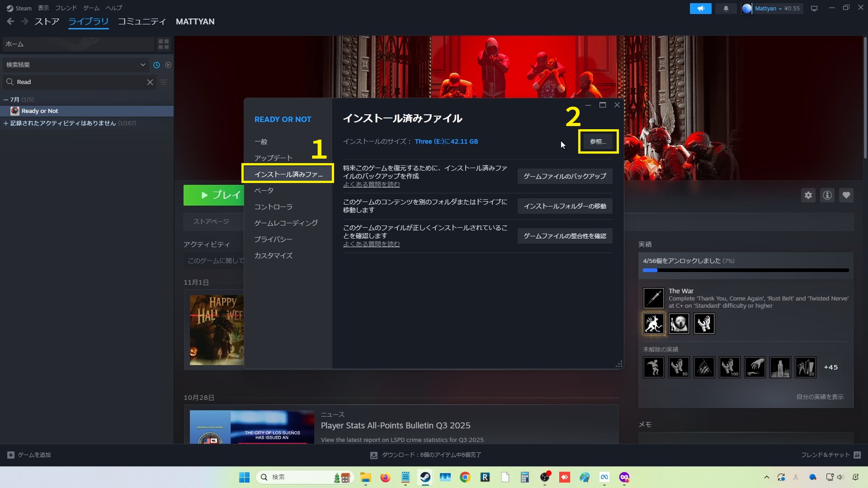The image size is (868, 488).
Task: Open Steam from the Windows taskbar
Action: (425, 477)
